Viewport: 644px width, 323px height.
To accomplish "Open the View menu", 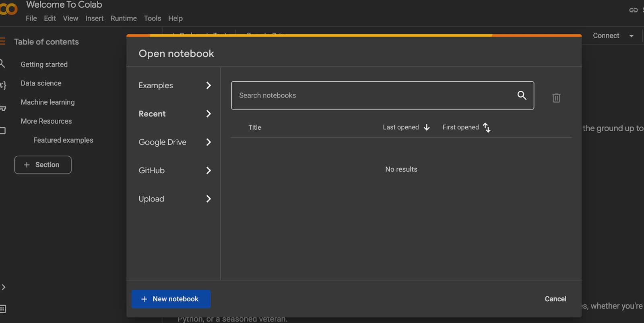I will tap(70, 18).
